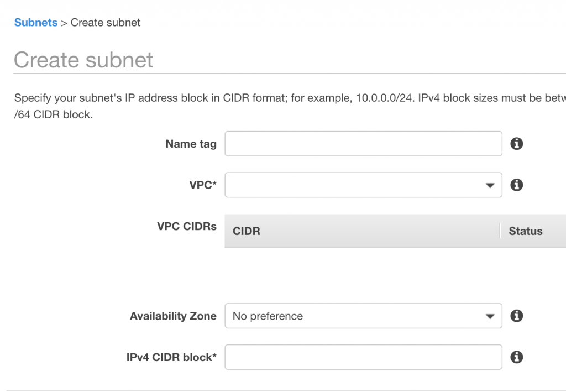Image resolution: width=566 pixels, height=392 pixels.
Task: Click the Create subnet breadcrumb text
Action: (x=106, y=22)
